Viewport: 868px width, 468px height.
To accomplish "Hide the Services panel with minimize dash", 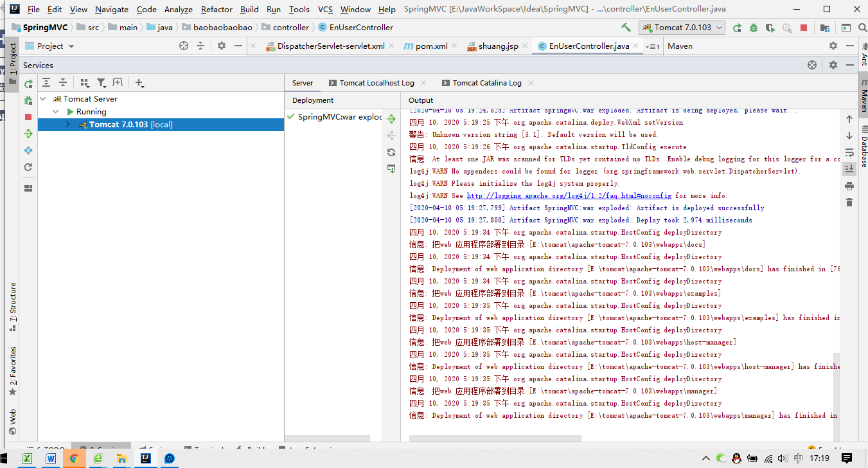I will [x=850, y=65].
